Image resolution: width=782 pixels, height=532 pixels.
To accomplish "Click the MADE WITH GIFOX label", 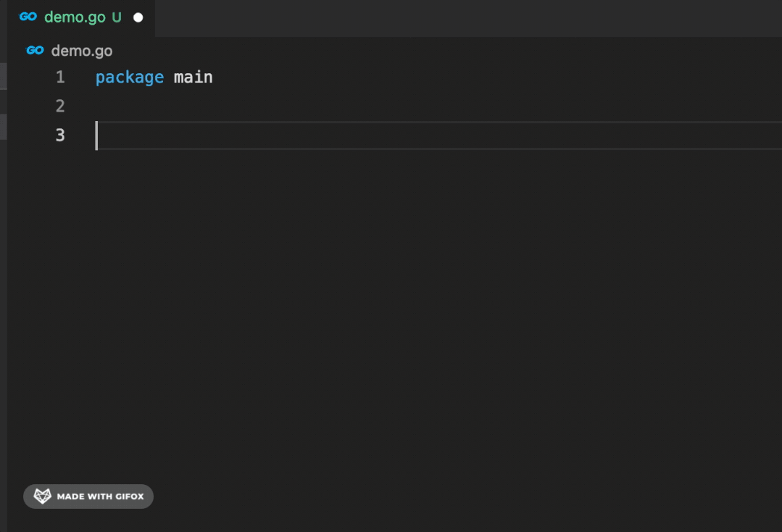I will tap(100, 496).
